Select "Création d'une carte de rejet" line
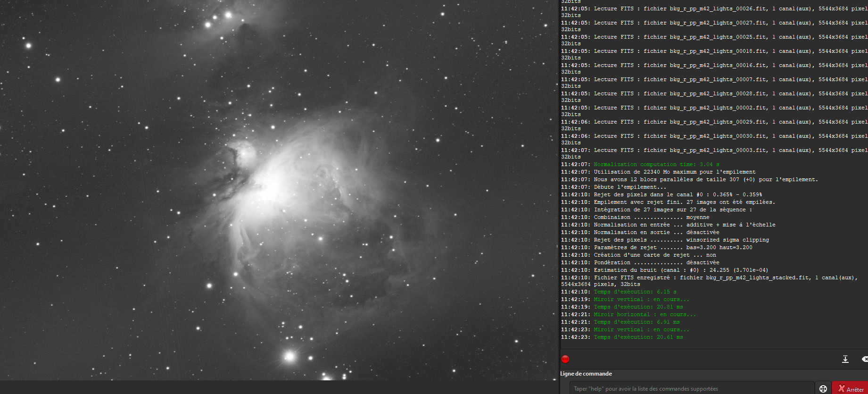This screenshot has width=868, height=394. [x=638, y=255]
